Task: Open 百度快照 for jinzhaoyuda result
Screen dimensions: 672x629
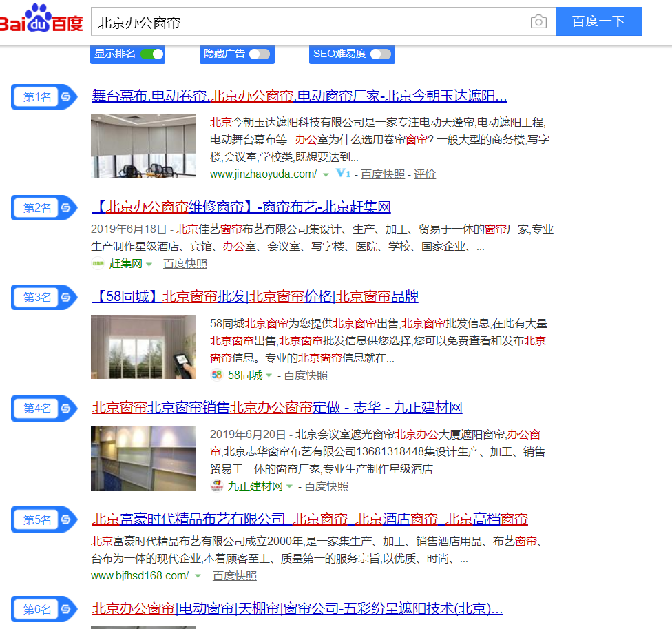Action: pyautogui.click(x=383, y=174)
